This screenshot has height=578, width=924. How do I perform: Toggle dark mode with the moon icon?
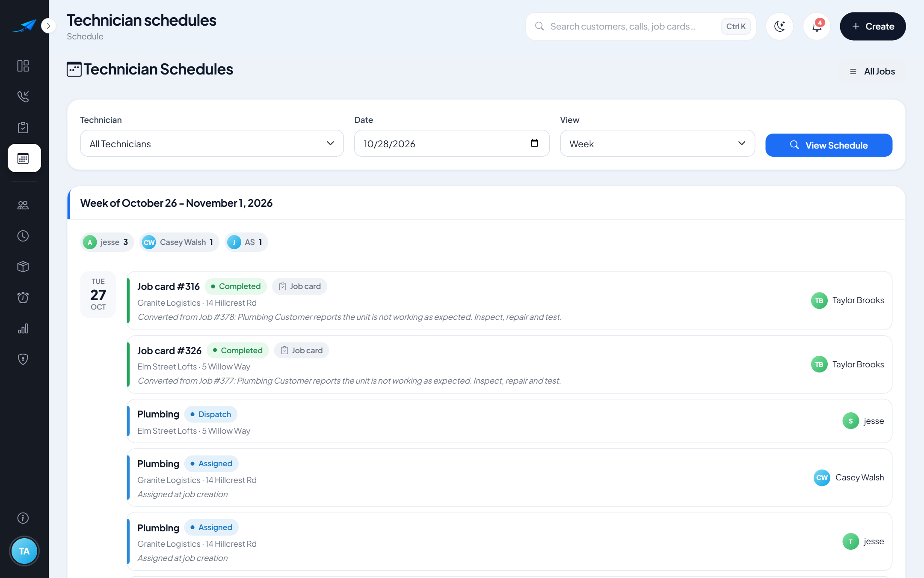[779, 26]
